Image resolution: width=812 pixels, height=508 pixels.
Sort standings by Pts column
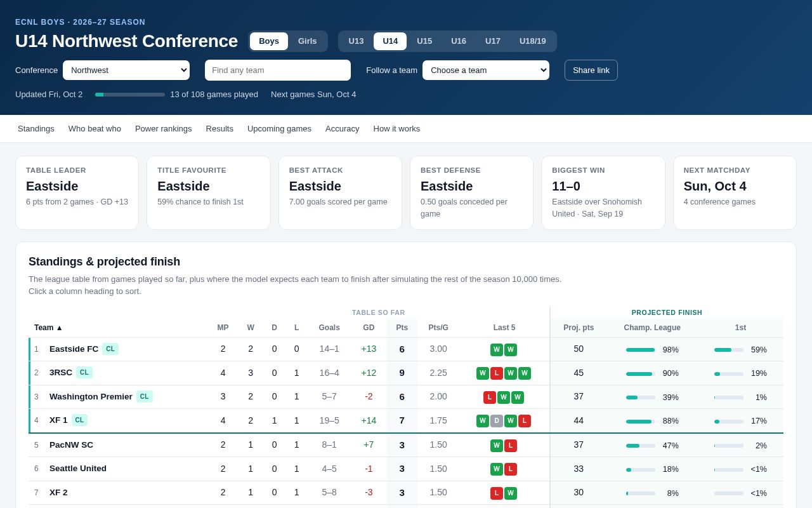[402, 328]
